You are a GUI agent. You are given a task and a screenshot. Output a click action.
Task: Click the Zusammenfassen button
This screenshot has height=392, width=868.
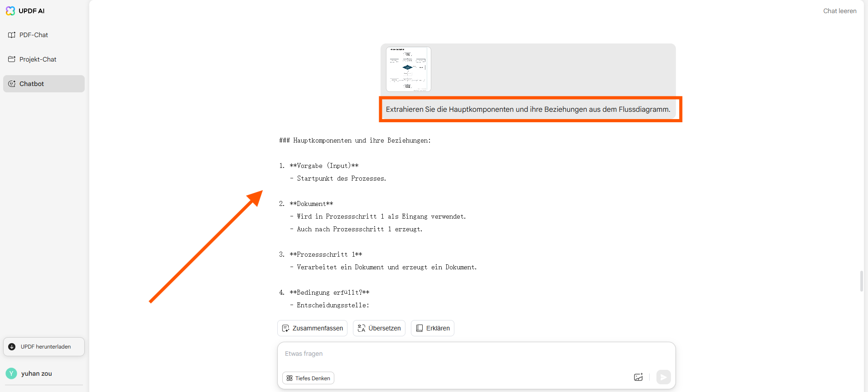point(312,328)
